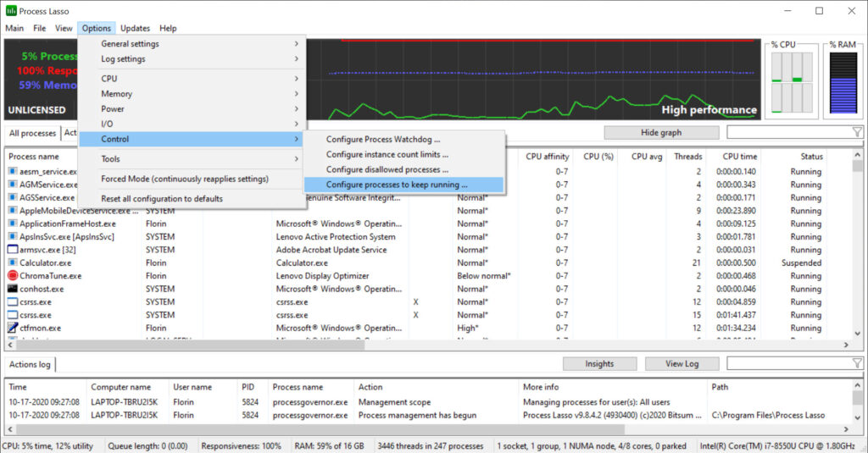868x453 pixels.
Task: Click the Process Lasso title bar icon
Action: (11, 10)
